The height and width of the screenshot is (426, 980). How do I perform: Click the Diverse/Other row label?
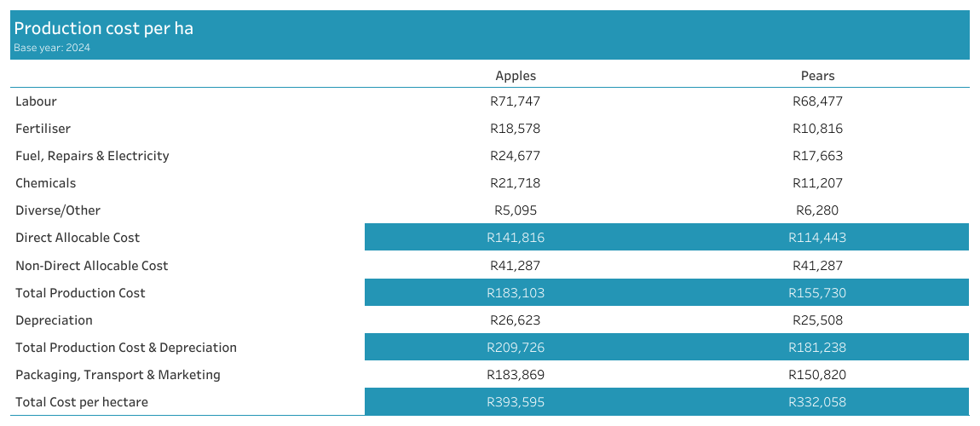pos(58,210)
